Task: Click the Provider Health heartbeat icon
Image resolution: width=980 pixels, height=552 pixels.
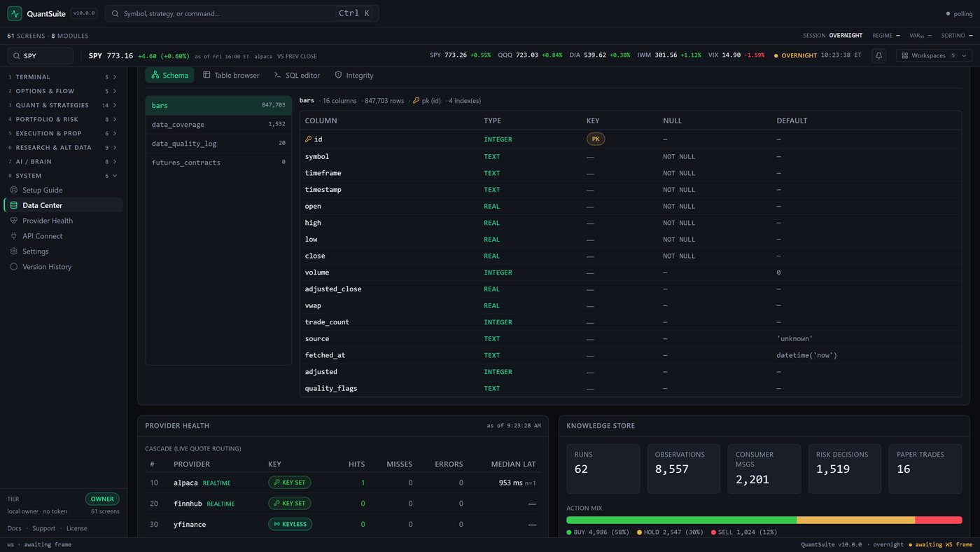Action: point(14,221)
